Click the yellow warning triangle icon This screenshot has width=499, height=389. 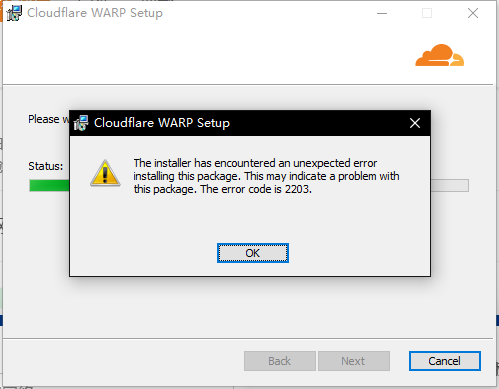[x=105, y=173]
